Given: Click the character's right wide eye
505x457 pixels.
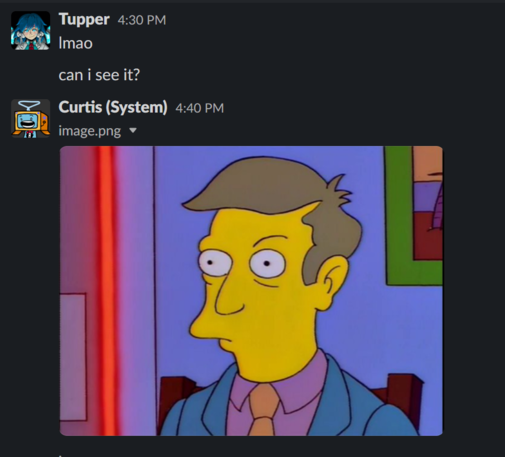Looking at the screenshot, I should point(268,263).
